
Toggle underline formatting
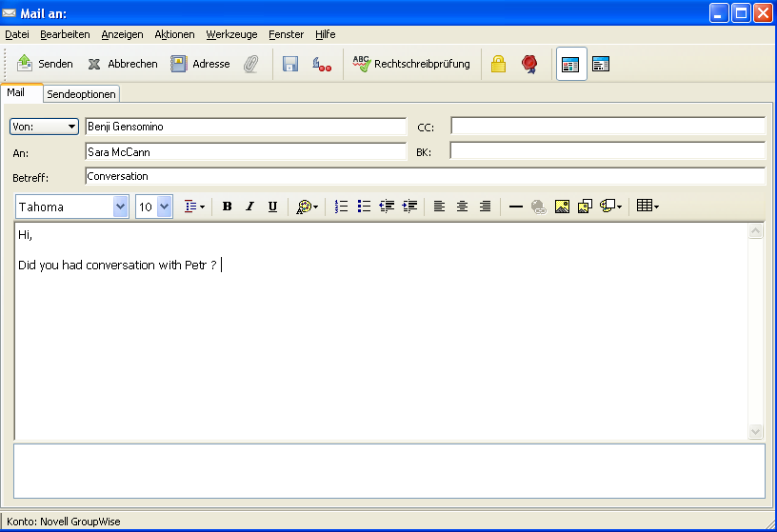272,207
